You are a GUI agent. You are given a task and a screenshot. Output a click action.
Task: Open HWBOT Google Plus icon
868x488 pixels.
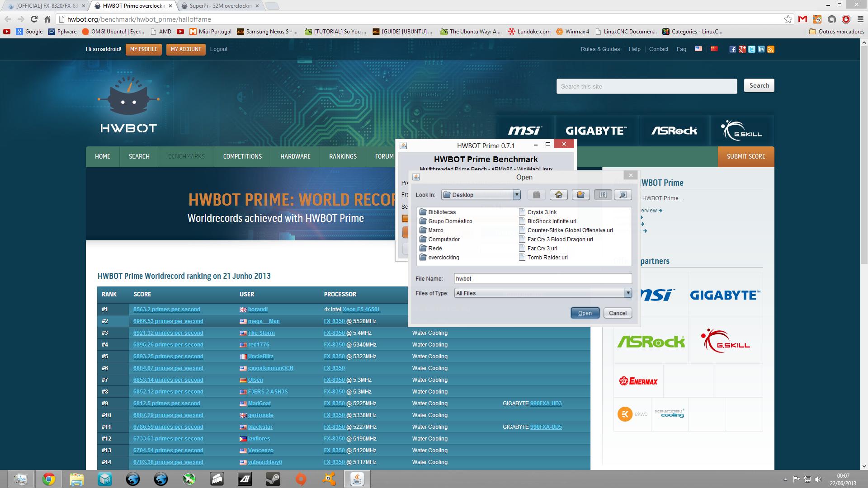click(x=742, y=49)
